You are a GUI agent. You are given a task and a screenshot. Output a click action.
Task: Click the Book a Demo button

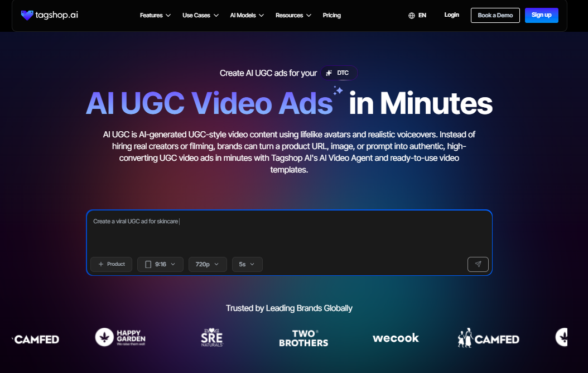pos(495,16)
